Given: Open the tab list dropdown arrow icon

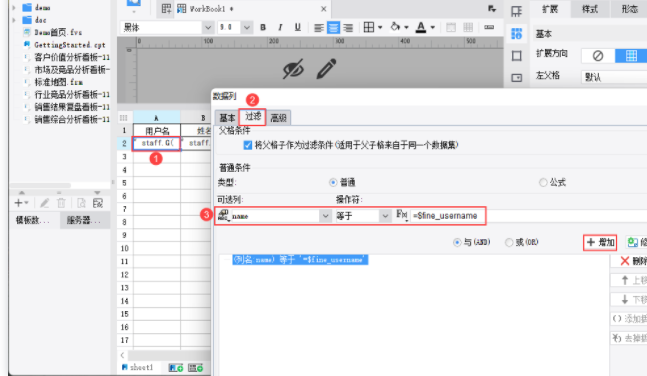Looking at the screenshot, I should (491, 9).
